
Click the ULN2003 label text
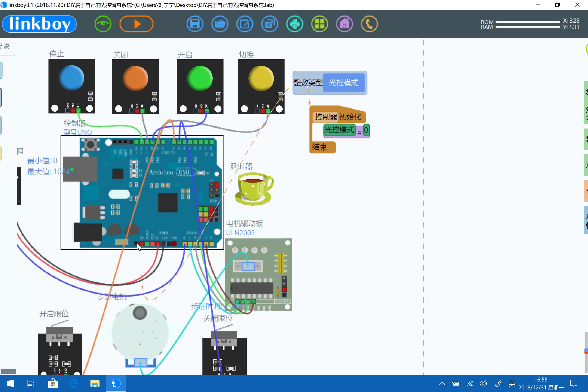click(240, 233)
